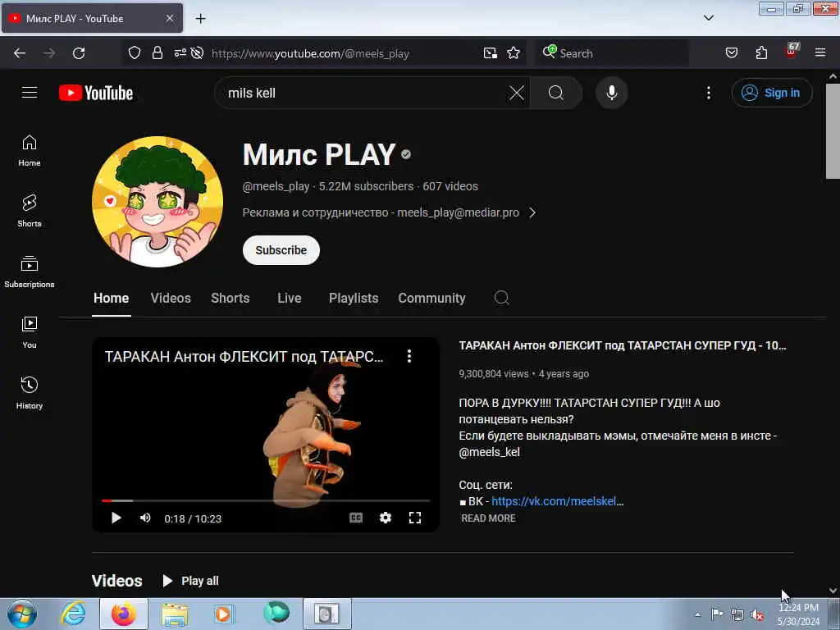Screen dimensions: 840x630
Task: Switch to the Videos tab
Action: click(171, 299)
